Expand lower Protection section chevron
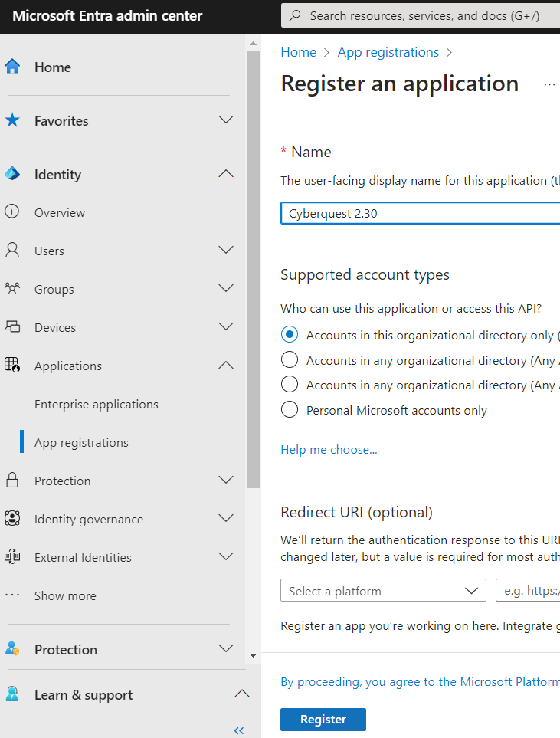Viewport: 560px width, 738px height. click(226, 648)
